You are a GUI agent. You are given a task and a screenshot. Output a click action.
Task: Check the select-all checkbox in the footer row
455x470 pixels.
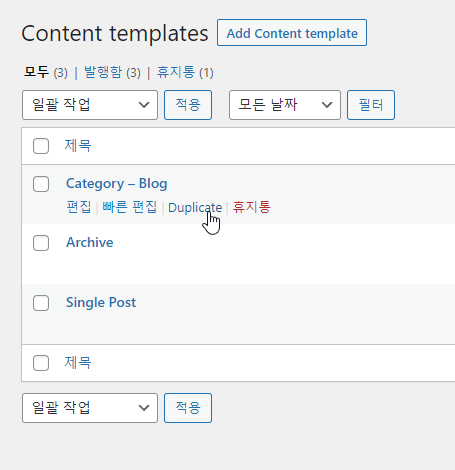click(x=41, y=363)
